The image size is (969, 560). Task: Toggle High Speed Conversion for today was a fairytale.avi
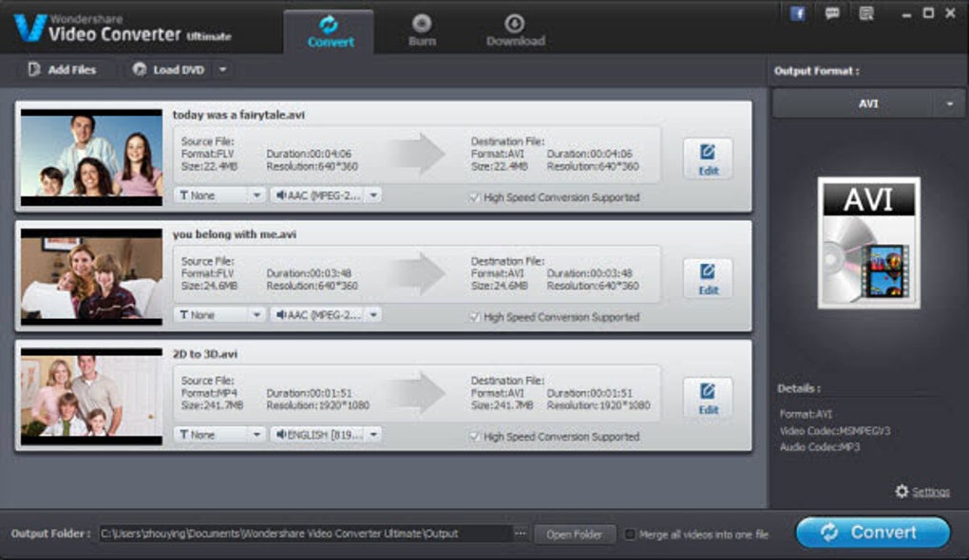coord(474,197)
